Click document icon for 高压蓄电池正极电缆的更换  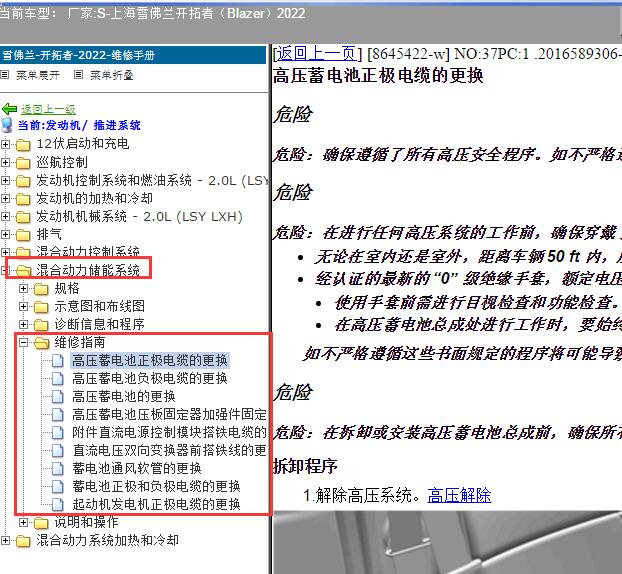(x=58, y=361)
